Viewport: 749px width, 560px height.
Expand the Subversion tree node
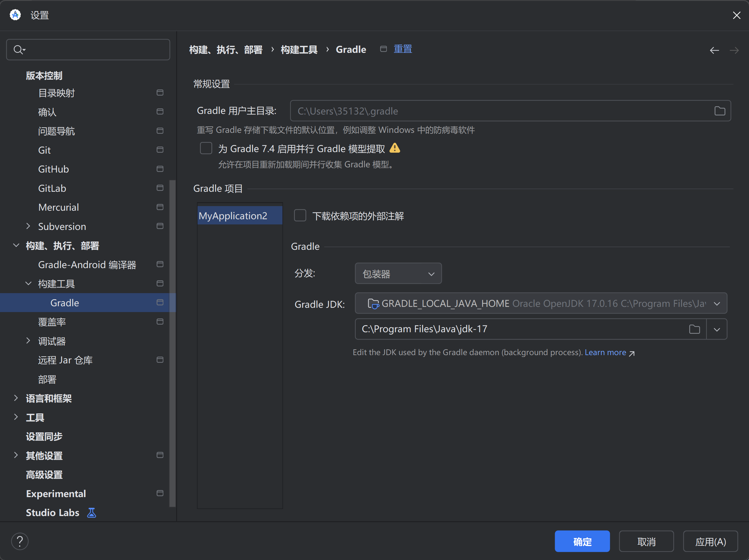pyautogui.click(x=28, y=226)
